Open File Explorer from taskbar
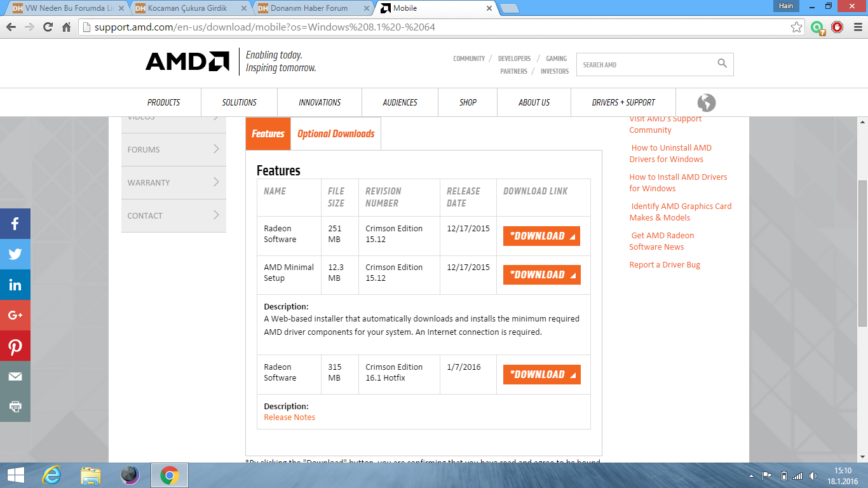 pyautogui.click(x=91, y=475)
